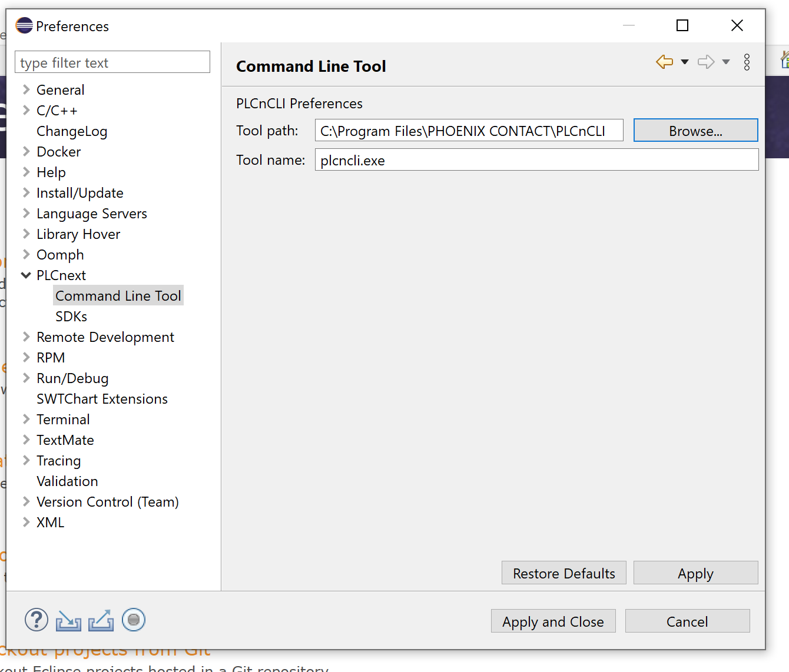Open the three-dot view menu
The width and height of the screenshot is (789, 672).
747,62
